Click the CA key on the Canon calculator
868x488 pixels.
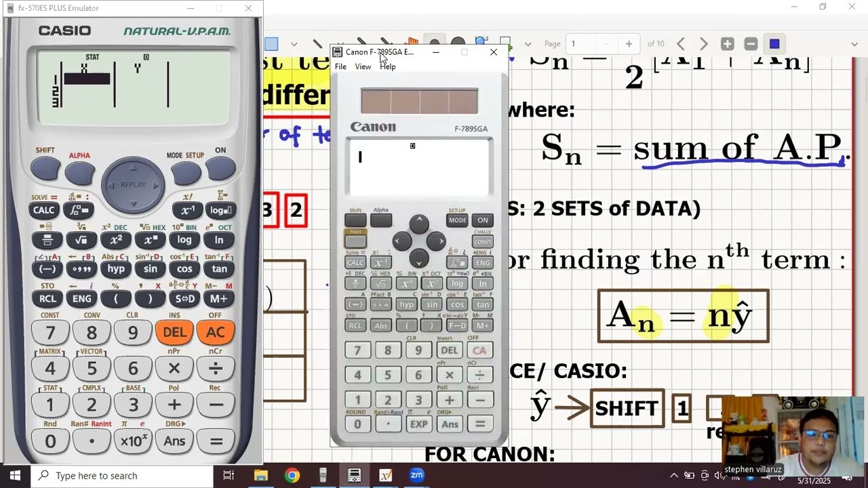(x=479, y=350)
